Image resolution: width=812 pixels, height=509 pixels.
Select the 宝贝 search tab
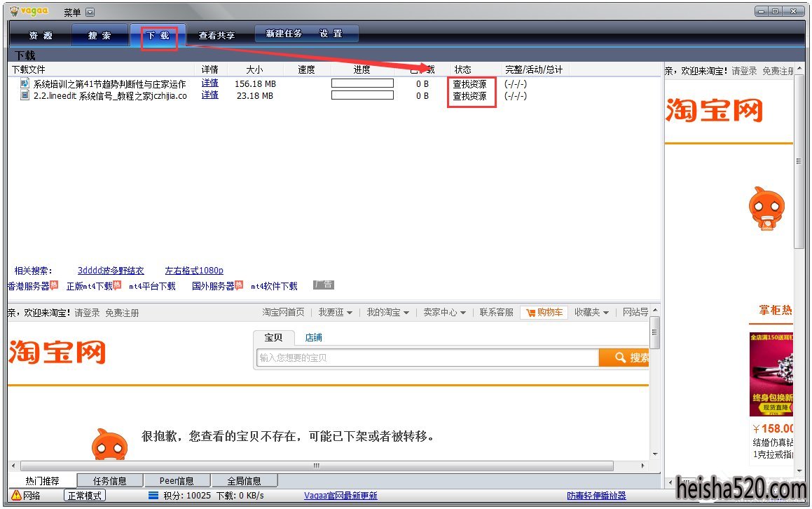click(x=273, y=337)
